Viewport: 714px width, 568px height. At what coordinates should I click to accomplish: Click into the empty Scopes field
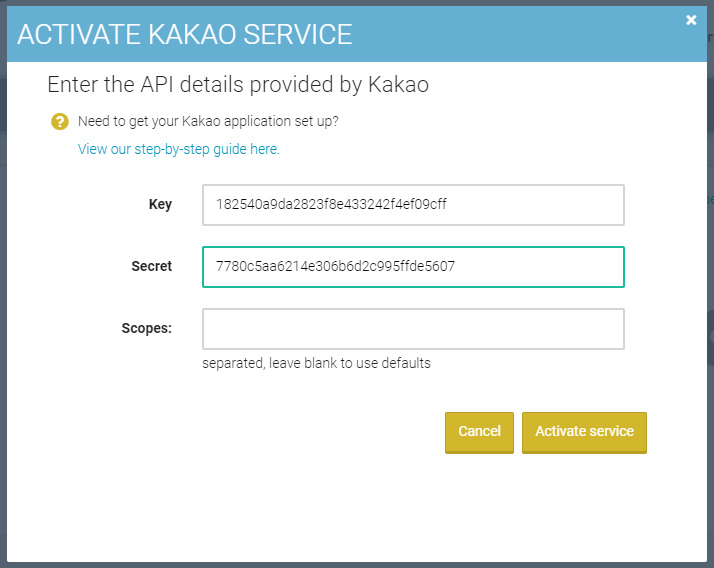413,329
